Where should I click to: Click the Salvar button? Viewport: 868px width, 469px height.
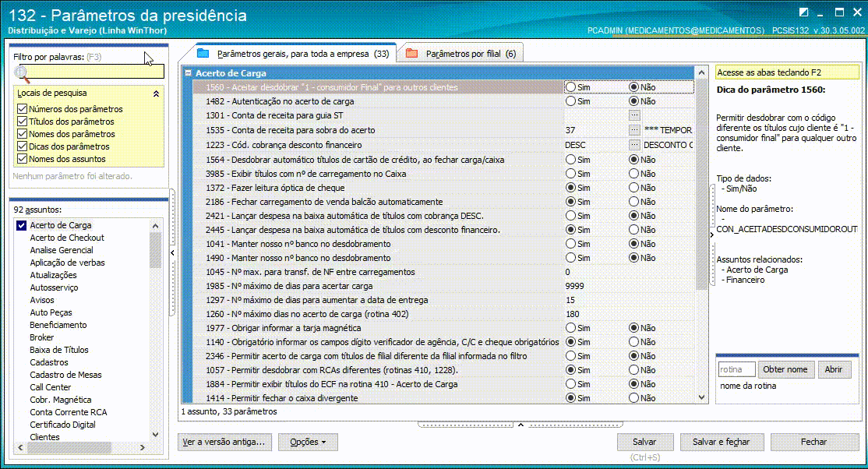[x=645, y=442]
